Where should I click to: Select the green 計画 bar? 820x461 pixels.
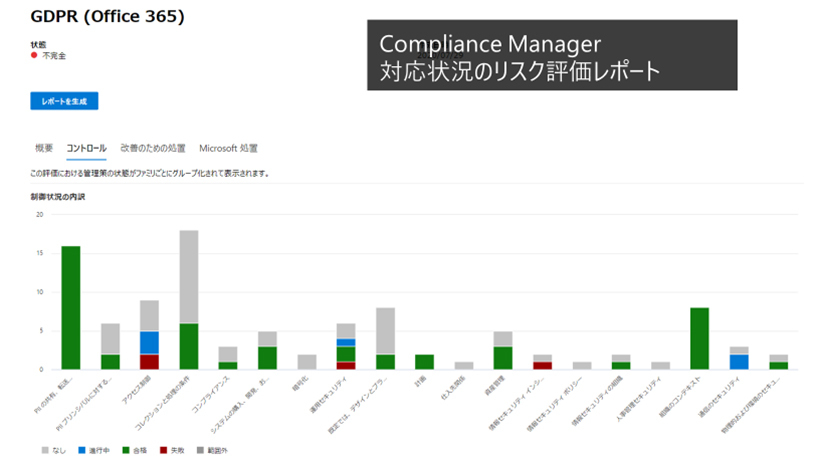425,362
